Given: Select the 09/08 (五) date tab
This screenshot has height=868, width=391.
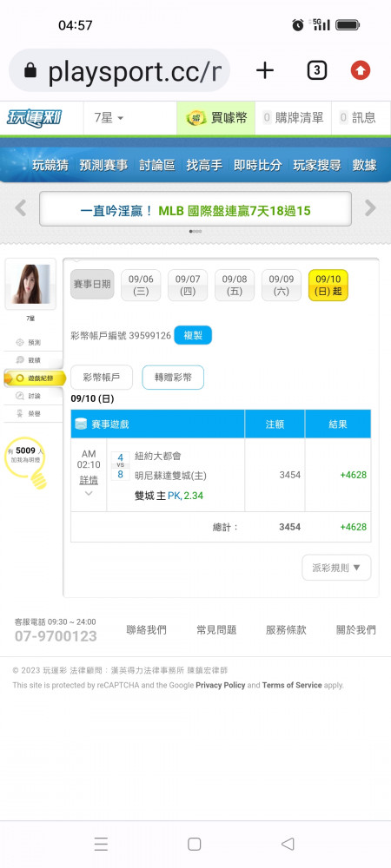Looking at the screenshot, I should point(235,285).
